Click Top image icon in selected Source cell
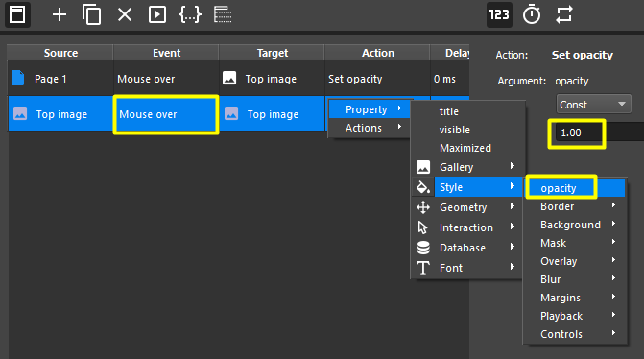644x359 pixels. click(x=20, y=113)
